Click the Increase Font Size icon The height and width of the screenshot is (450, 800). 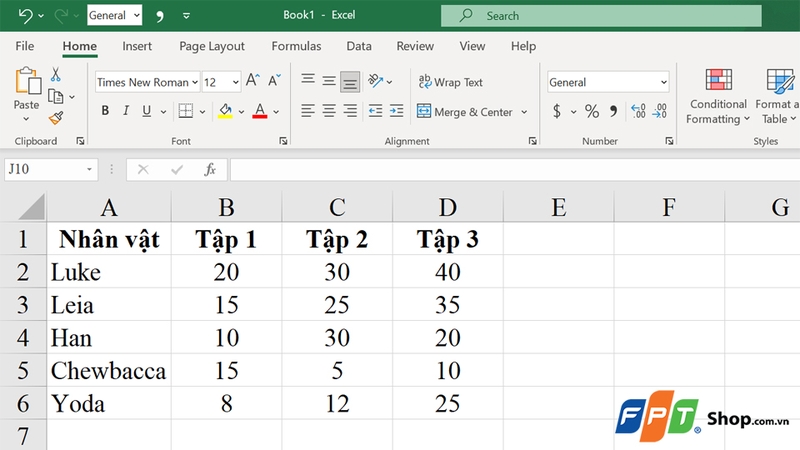[253, 81]
